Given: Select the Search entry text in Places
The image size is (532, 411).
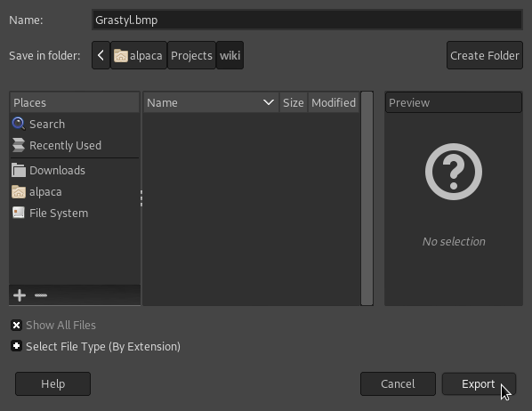Looking at the screenshot, I should pyautogui.click(x=47, y=124).
